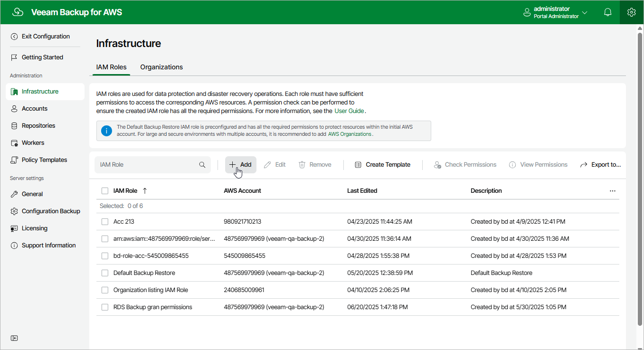Click account 545009865455 cell
This screenshot has width=644, height=350.
click(x=245, y=256)
